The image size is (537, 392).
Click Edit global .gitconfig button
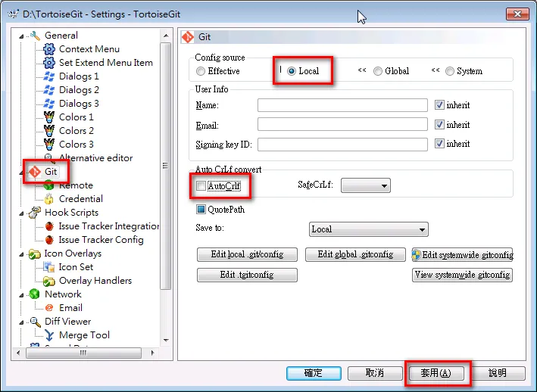pos(355,254)
